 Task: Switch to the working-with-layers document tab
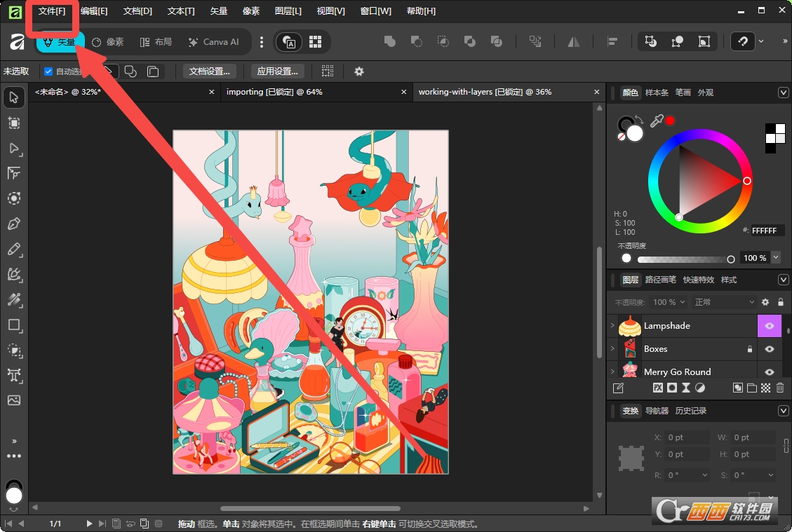(x=509, y=92)
